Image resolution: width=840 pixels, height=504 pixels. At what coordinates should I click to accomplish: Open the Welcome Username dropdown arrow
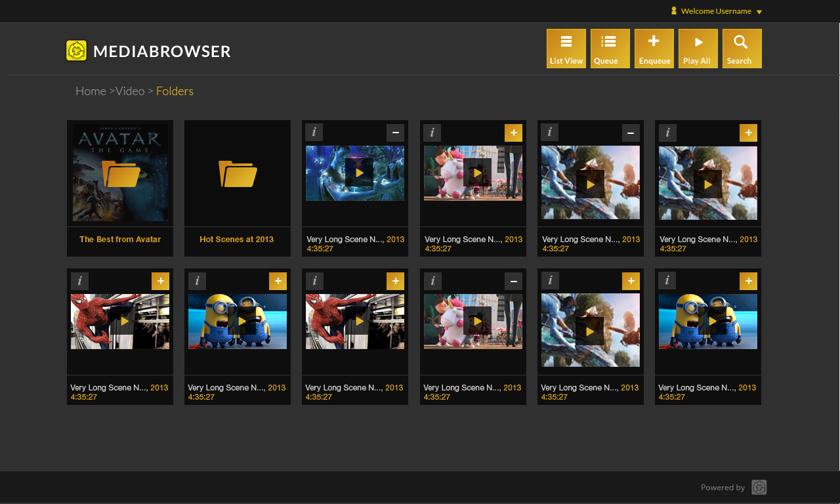759,12
